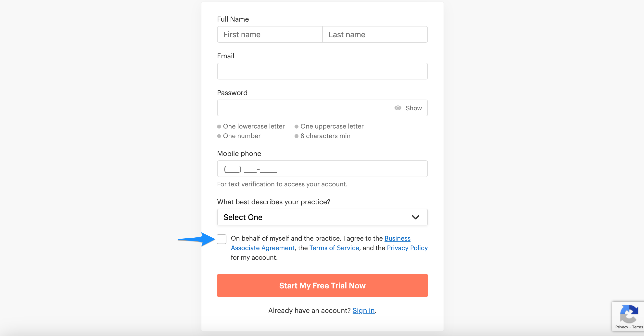Click Privacy link in reCAPTCHA badge
This screenshot has width=644, height=336.
click(x=621, y=327)
